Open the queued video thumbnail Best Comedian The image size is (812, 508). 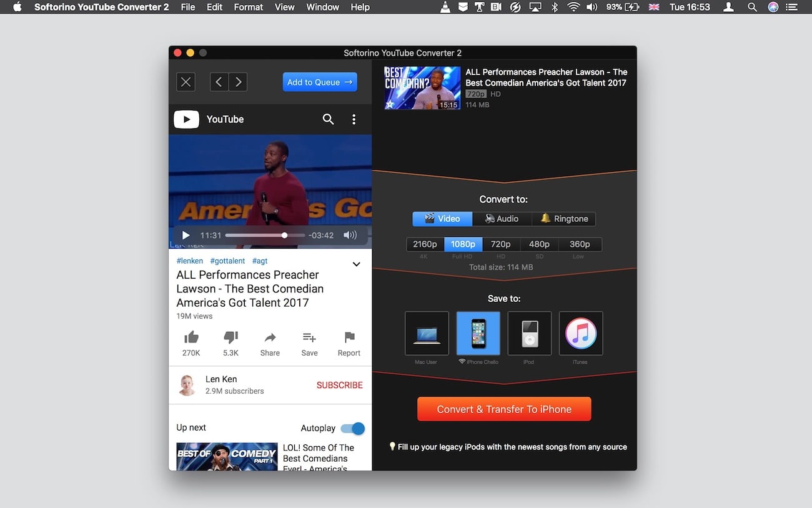(x=422, y=88)
